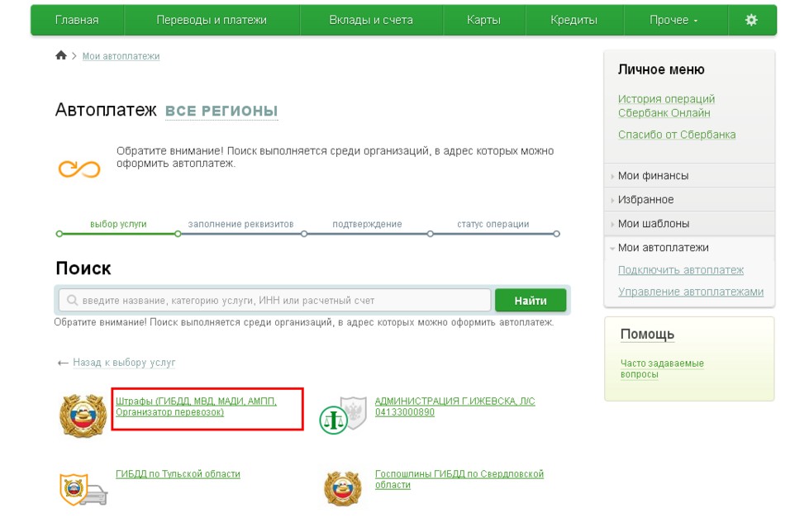Click the shield and car icon for Тульской области
790x532 pixels.
pyautogui.click(x=83, y=489)
